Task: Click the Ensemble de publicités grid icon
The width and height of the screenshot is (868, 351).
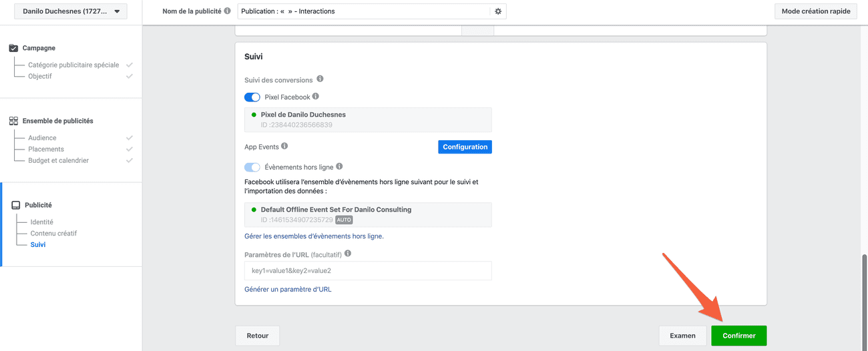Action: point(13,121)
